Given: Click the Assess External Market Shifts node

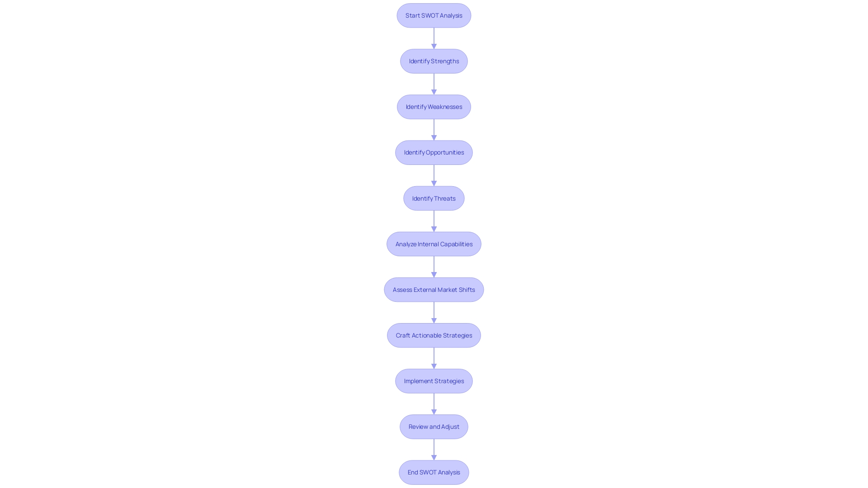Looking at the screenshot, I should click(x=434, y=289).
